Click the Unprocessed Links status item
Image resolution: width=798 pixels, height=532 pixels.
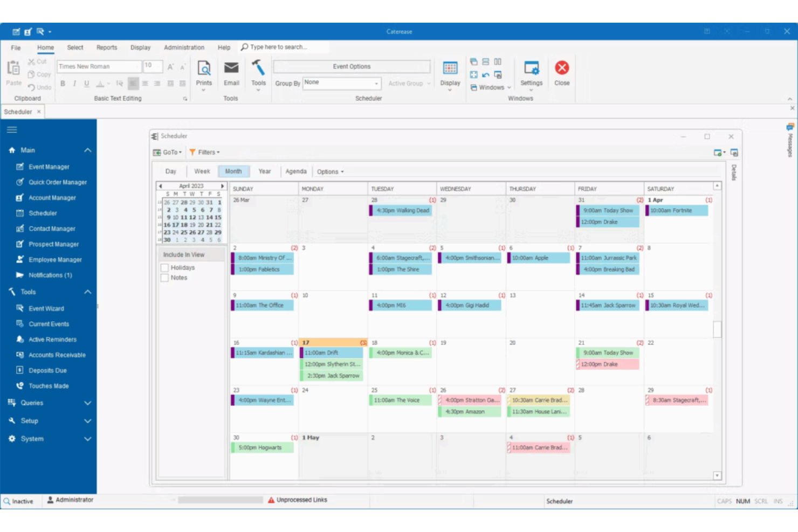click(x=298, y=500)
